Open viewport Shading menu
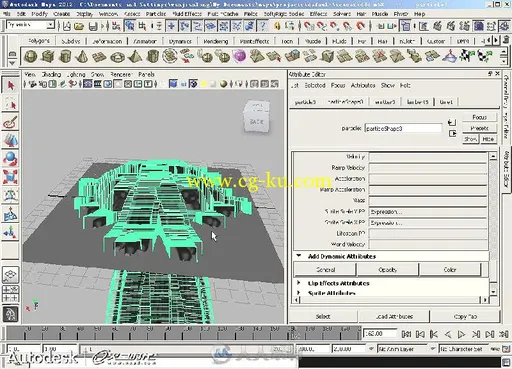 point(51,74)
